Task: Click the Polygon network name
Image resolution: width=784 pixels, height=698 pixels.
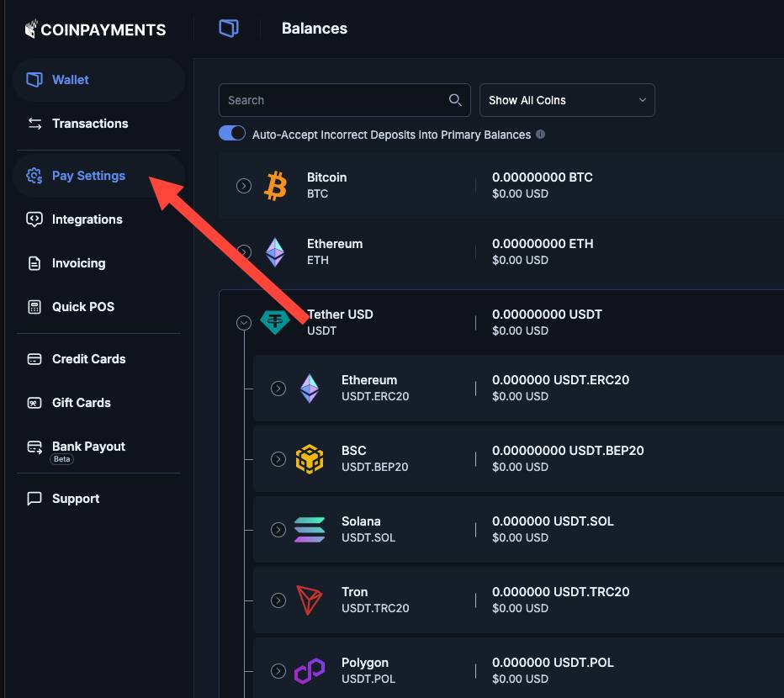Action: 365,662
